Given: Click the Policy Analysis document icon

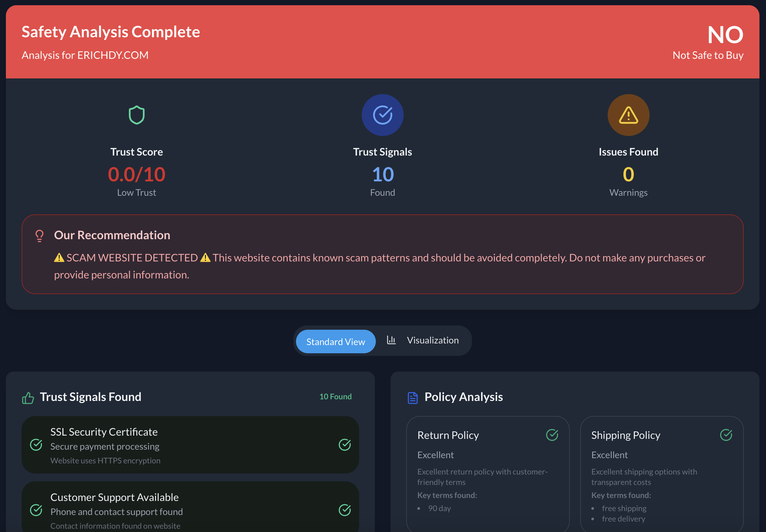Looking at the screenshot, I should click(x=413, y=398).
